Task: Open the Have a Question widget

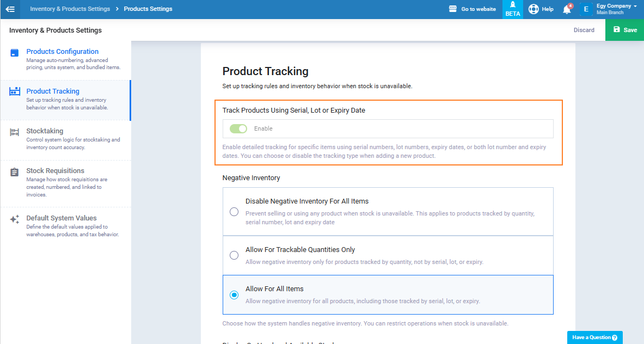Action: pyautogui.click(x=594, y=337)
